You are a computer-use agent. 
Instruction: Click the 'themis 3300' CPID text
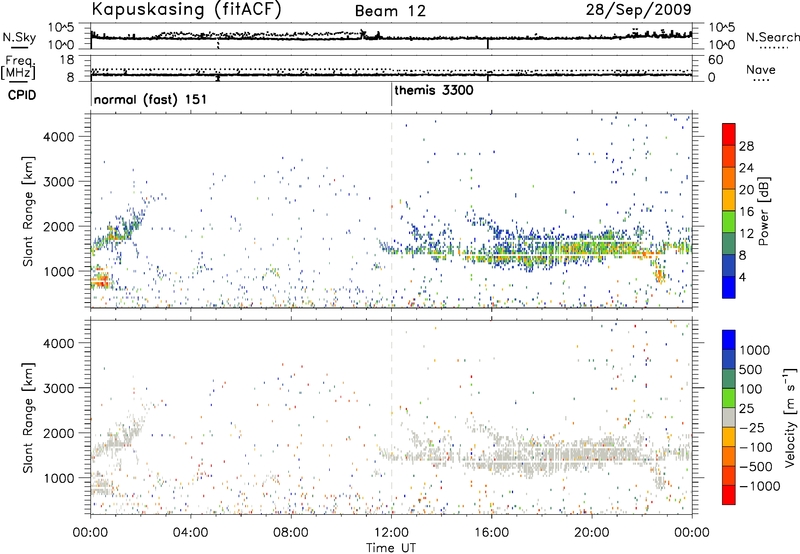point(434,90)
